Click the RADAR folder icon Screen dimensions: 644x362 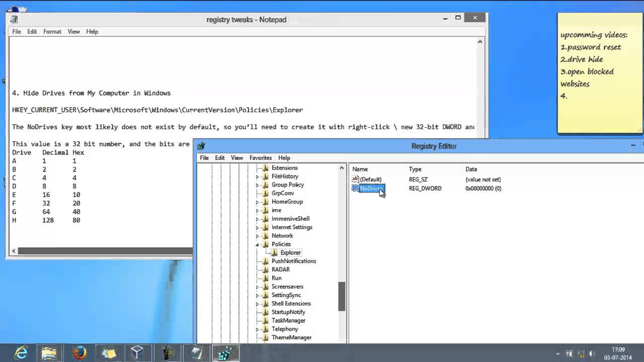[266, 269]
